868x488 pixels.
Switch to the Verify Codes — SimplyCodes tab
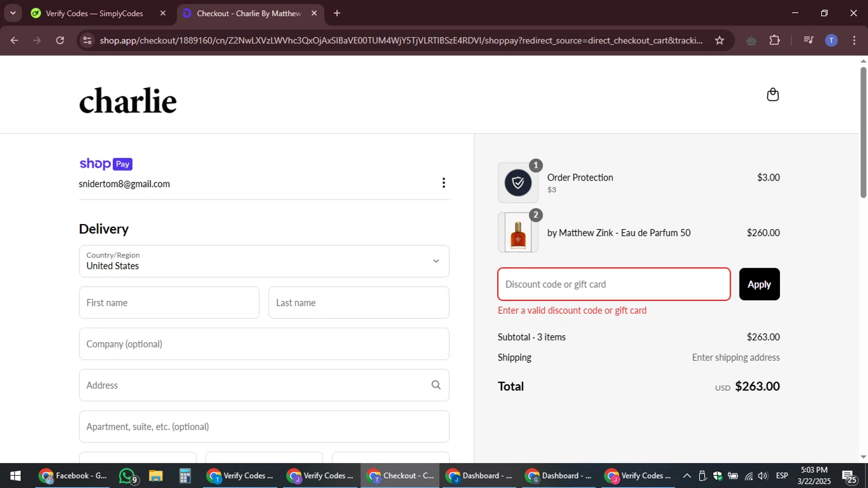point(94,13)
